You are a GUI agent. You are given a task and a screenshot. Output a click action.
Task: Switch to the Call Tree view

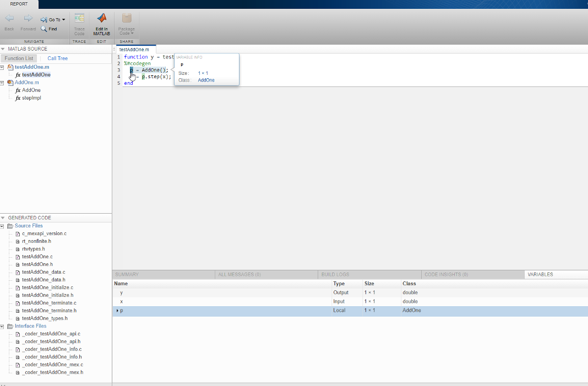(57, 58)
